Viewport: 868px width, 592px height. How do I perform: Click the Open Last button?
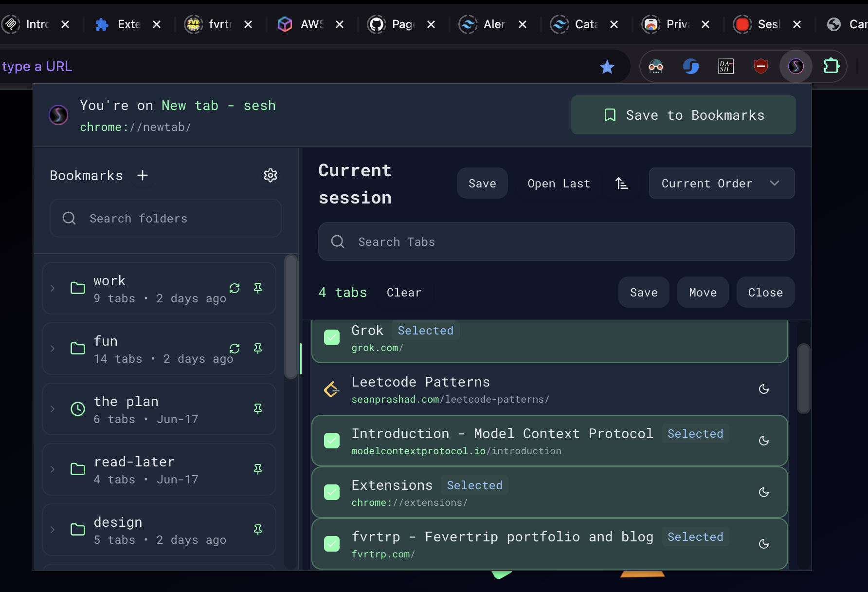click(559, 183)
